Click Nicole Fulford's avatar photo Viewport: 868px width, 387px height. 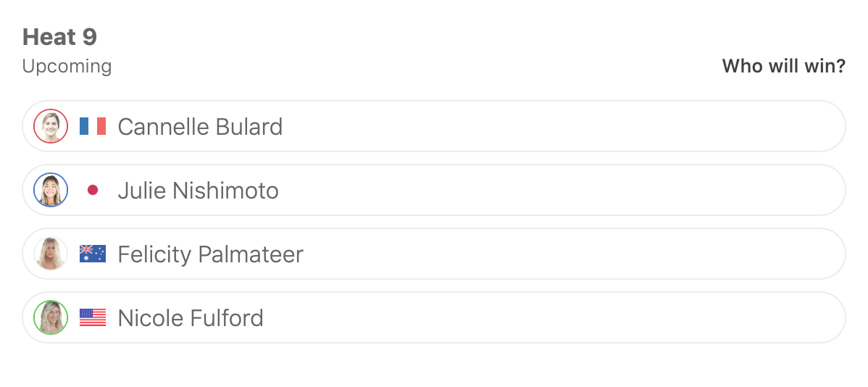click(x=51, y=318)
